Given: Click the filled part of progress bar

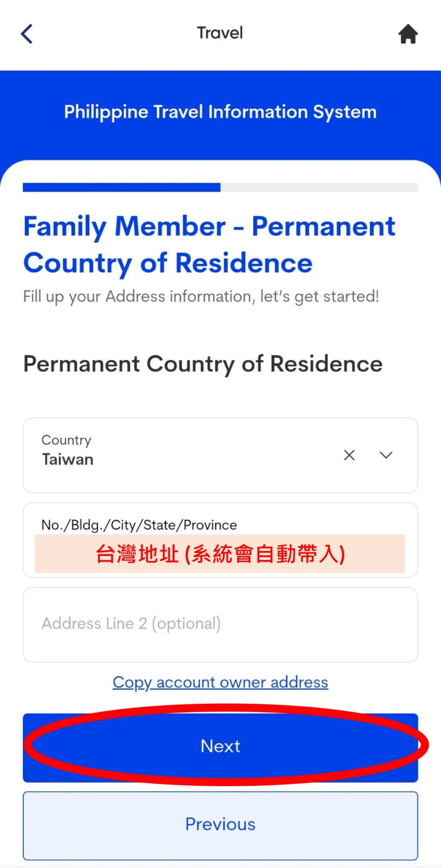Looking at the screenshot, I should (x=121, y=188).
